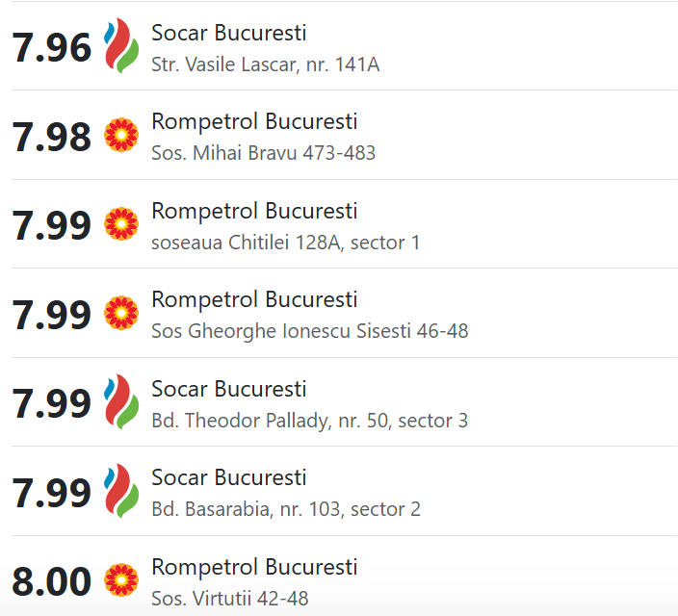Click the Rompetrol logo beside soseaua Chitilei 128A
Screen dimensions: 678x616
[121, 224]
